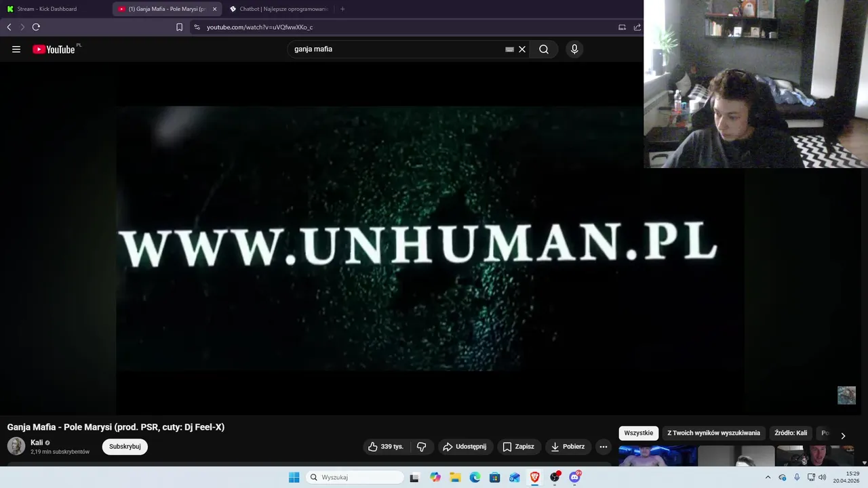The image size is (868, 488).
Task: Open Microsoft Store from the taskbar
Action: tap(495, 477)
